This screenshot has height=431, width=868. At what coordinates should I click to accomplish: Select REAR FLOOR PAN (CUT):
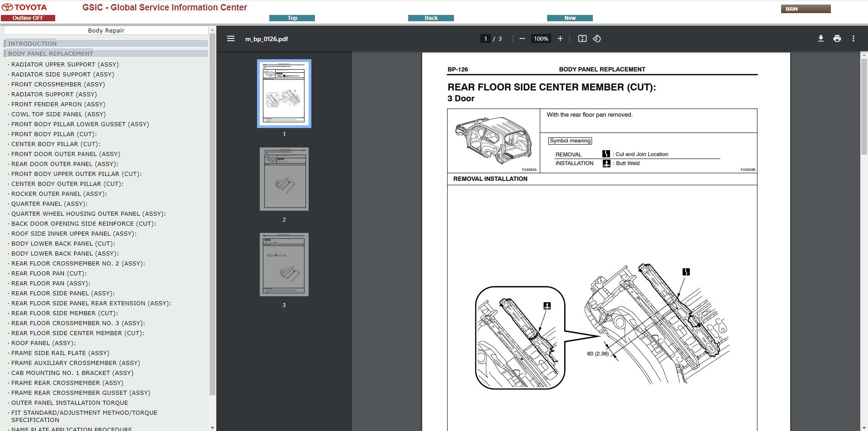coord(49,273)
